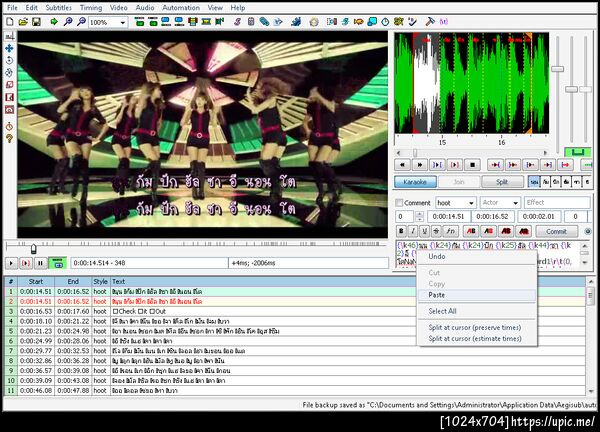Screen dimensions: 600x432
Task: Click the Split karaoke button
Action: pyautogui.click(x=502, y=182)
